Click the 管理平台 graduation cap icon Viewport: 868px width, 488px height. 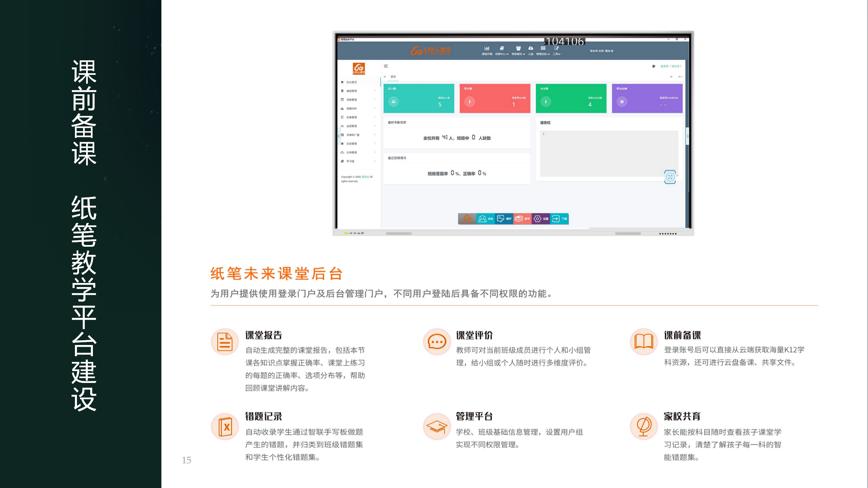437,426
